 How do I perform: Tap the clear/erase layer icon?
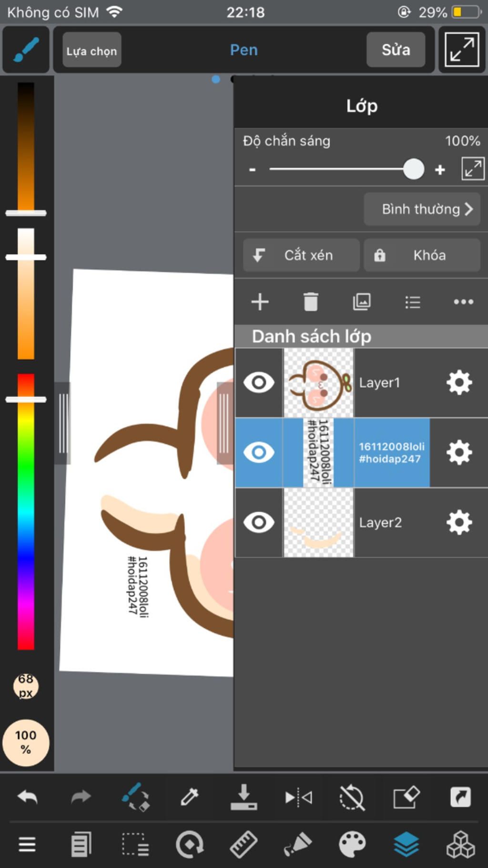pos(406,797)
